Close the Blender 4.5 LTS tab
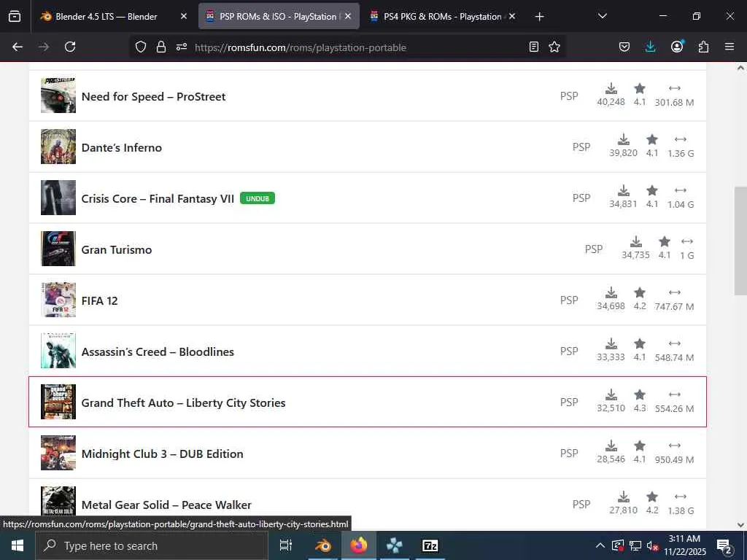The image size is (747, 560). pyautogui.click(x=184, y=16)
